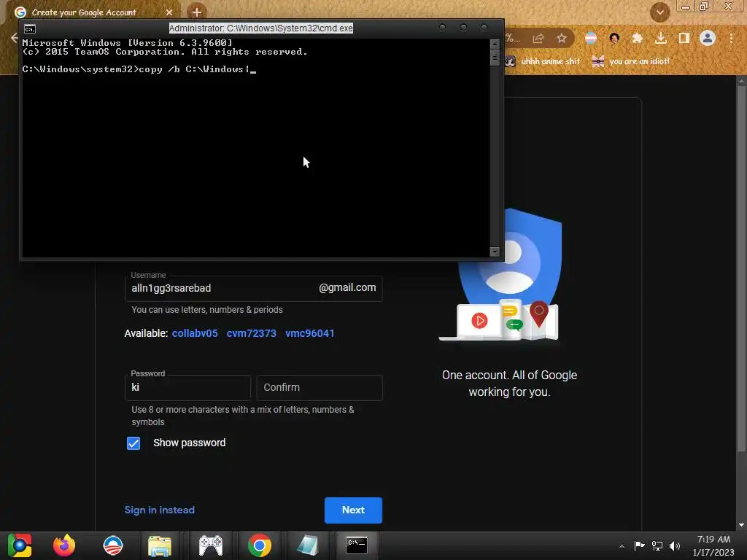Open the notepad taskbar app
Screen dimensions: 747x560
pyautogui.click(x=307, y=545)
